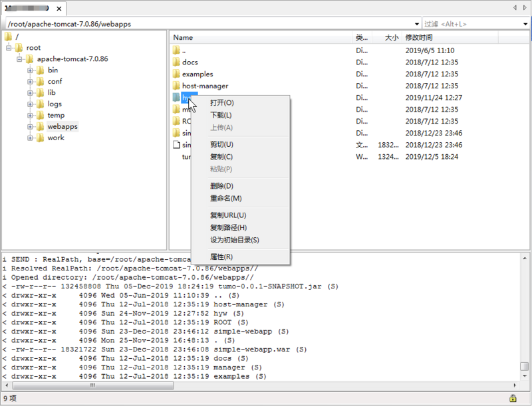Expand the conf folder tree node
This screenshot has height=406, width=532.
click(x=30, y=82)
